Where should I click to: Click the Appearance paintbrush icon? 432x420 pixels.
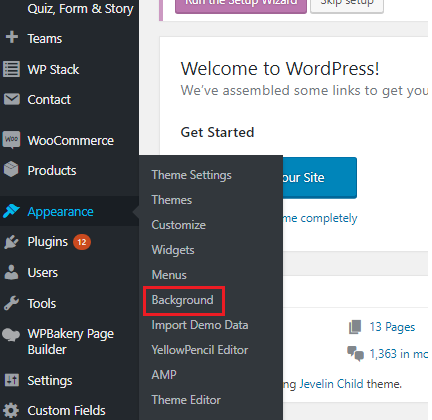point(11,211)
